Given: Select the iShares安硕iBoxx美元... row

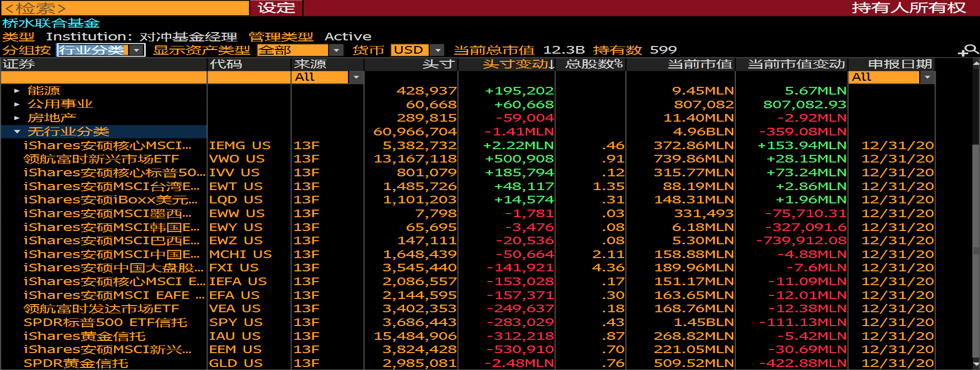Looking at the screenshot, I should tap(468, 200).
